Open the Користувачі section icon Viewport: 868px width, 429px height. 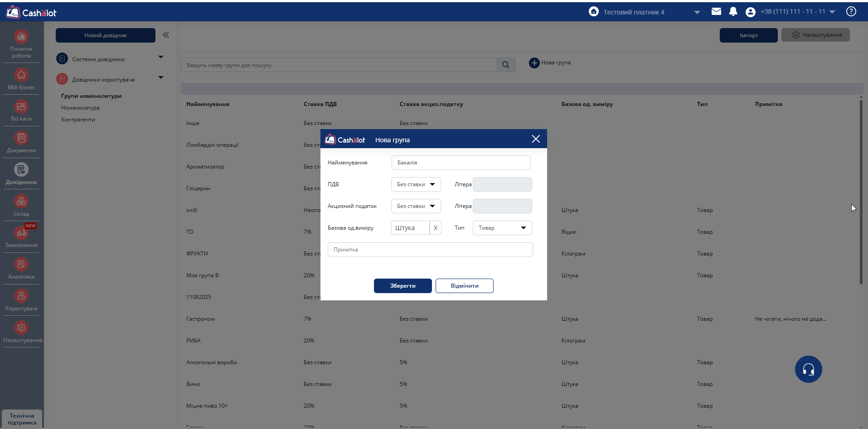click(21, 296)
